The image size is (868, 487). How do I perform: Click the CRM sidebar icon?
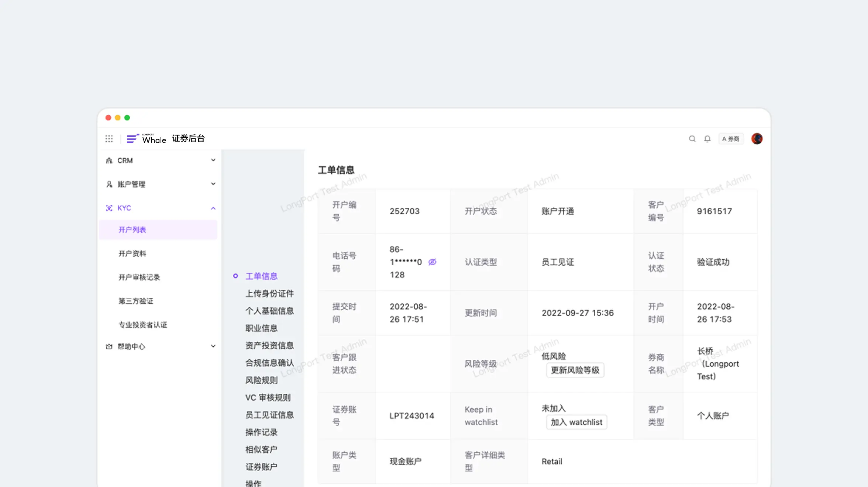coord(109,160)
